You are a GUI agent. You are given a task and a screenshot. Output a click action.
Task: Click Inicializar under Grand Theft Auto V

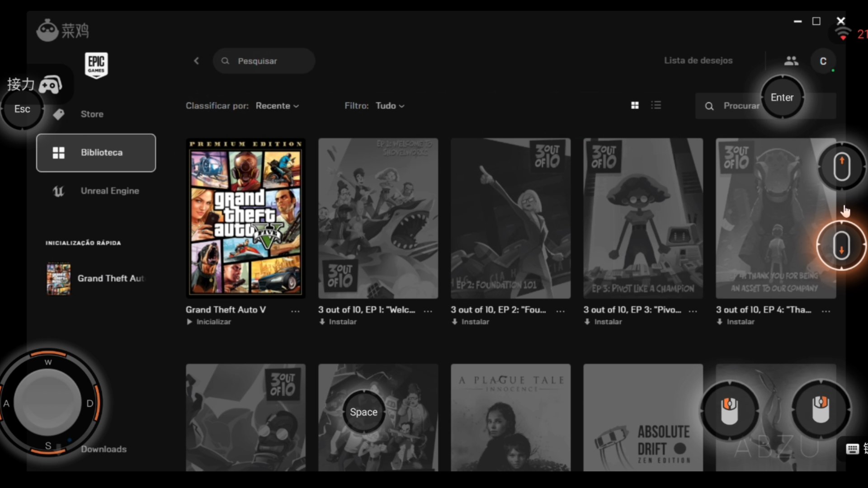click(x=213, y=322)
